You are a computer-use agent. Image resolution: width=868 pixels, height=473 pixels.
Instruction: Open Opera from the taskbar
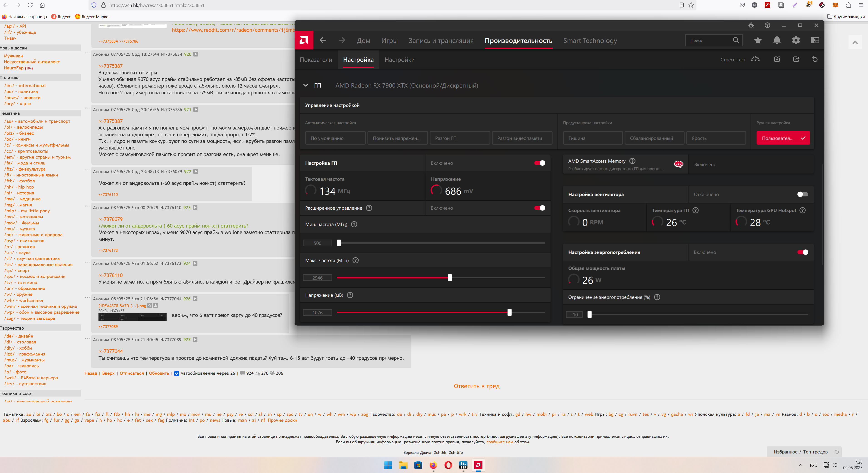[x=448, y=465]
